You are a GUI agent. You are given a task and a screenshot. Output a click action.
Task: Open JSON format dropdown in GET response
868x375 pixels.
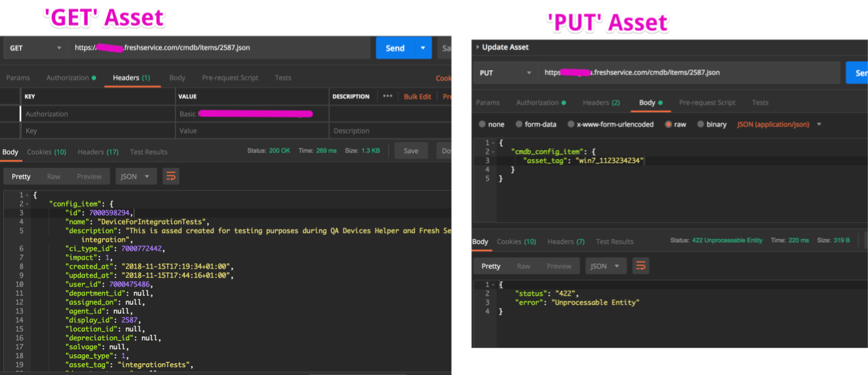tap(136, 176)
